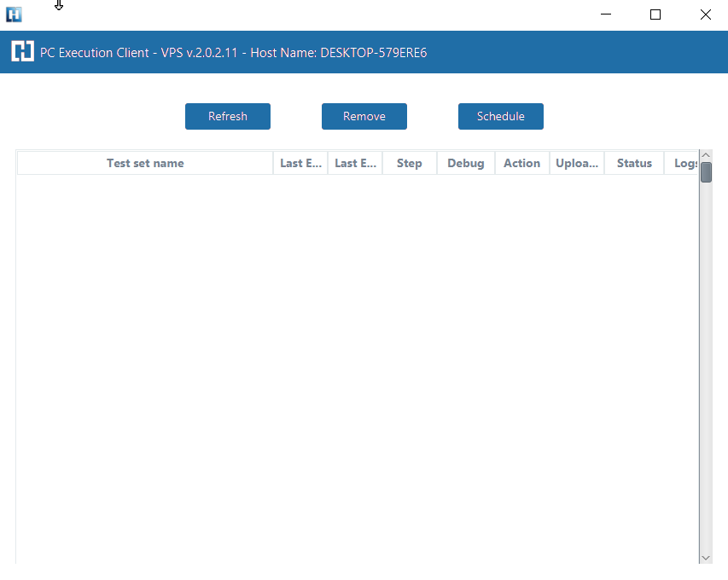Viewport: 728px width, 580px height.
Task: Sort by the Status column header
Action: click(634, 163)
